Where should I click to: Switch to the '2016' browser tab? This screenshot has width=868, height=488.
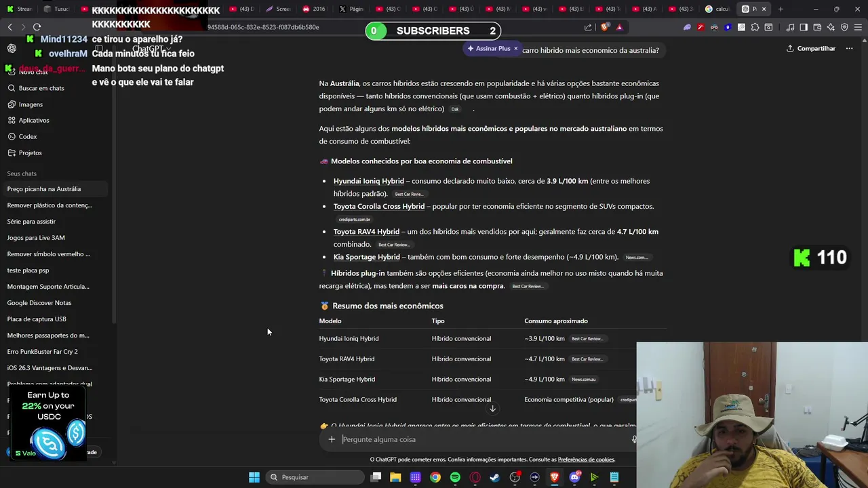[x=314, y=9]
